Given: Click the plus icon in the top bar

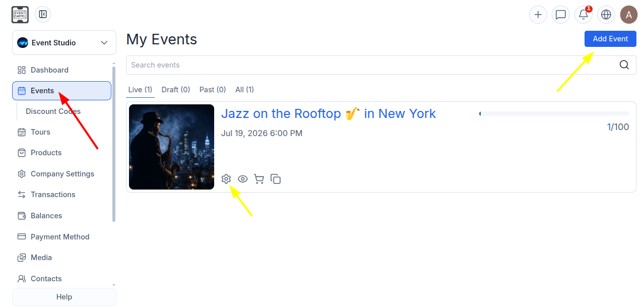Looking at the screenshot, I should tap(538, 15).
